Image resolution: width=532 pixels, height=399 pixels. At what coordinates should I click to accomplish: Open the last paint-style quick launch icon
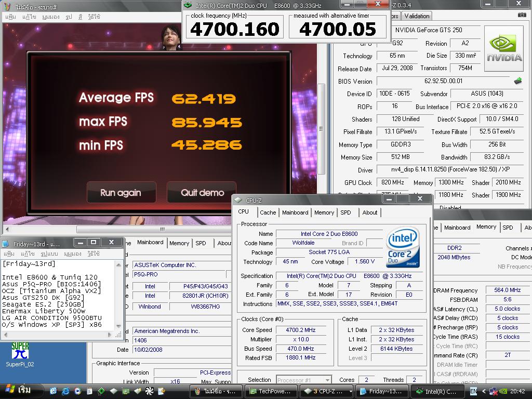[x=162, y=391]
